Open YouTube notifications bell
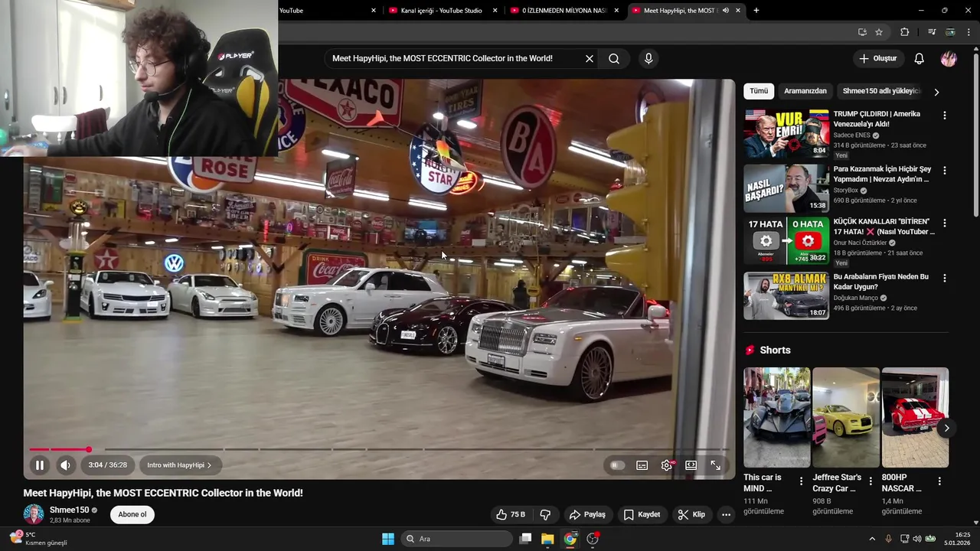 tap(920, 58)
